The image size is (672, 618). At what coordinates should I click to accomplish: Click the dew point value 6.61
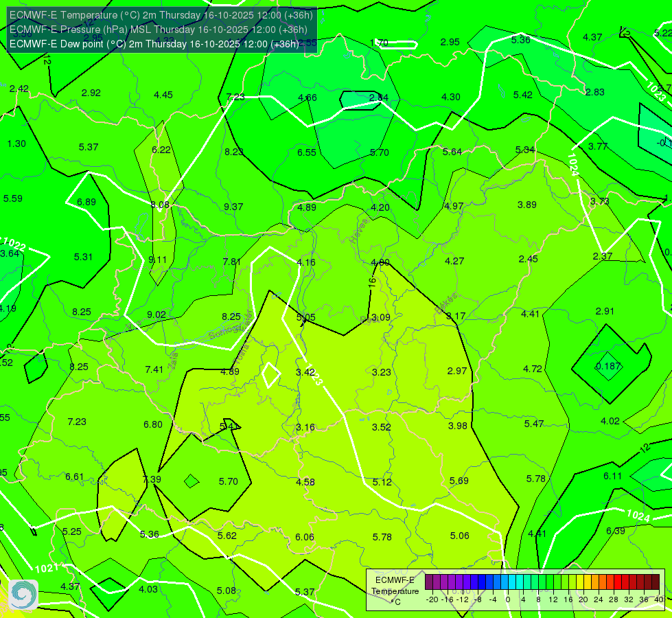coord(75,477)
